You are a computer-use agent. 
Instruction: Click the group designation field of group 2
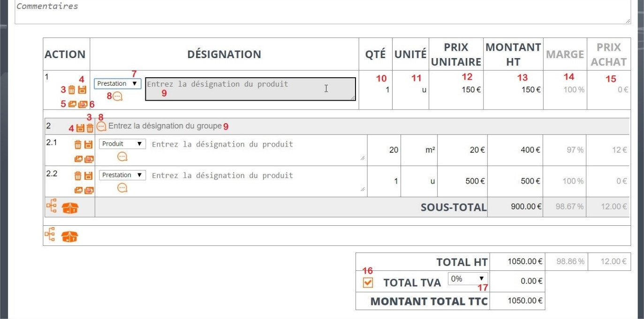point(165,126)
